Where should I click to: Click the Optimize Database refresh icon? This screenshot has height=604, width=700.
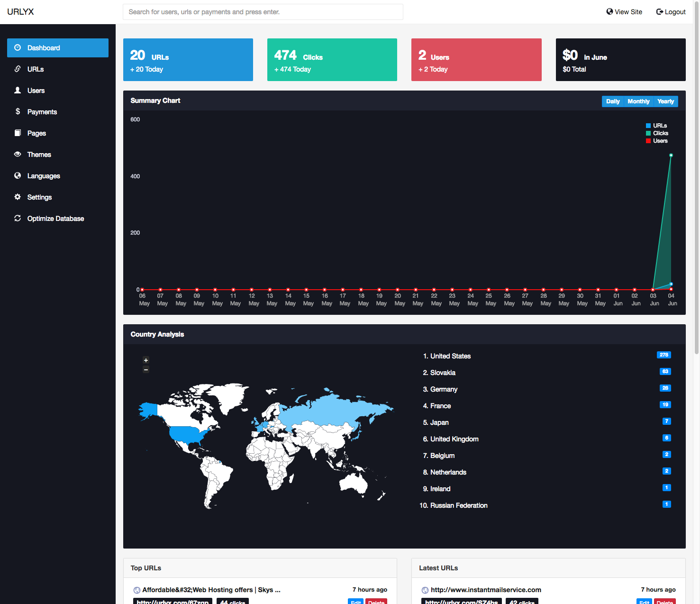click(x=18, y=218)
